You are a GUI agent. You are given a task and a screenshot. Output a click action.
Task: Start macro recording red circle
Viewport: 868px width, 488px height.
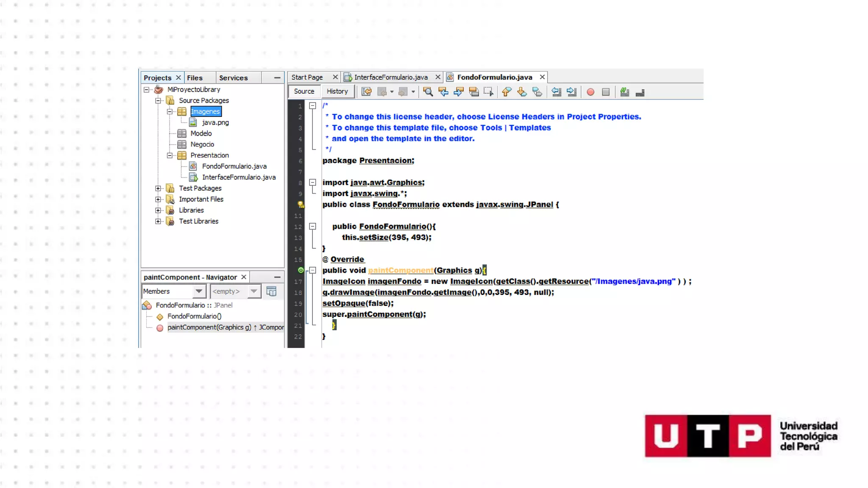[x=590, y=92]
